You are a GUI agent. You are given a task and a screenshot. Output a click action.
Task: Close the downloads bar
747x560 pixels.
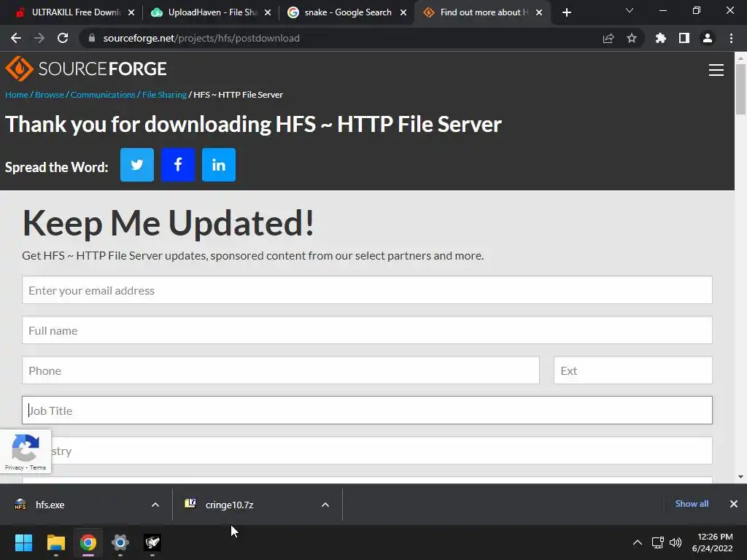click(734, 504)
